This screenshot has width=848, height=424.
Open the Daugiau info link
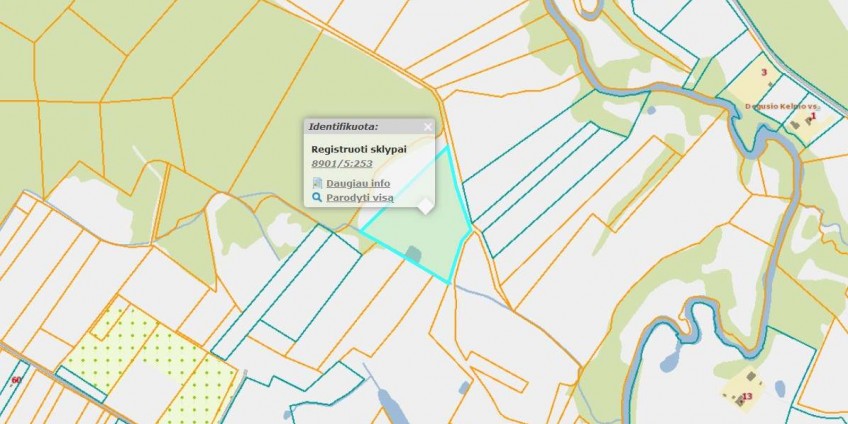[x=358, y=183]
